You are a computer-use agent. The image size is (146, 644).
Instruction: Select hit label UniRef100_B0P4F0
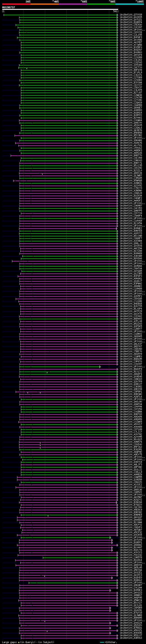131,276
